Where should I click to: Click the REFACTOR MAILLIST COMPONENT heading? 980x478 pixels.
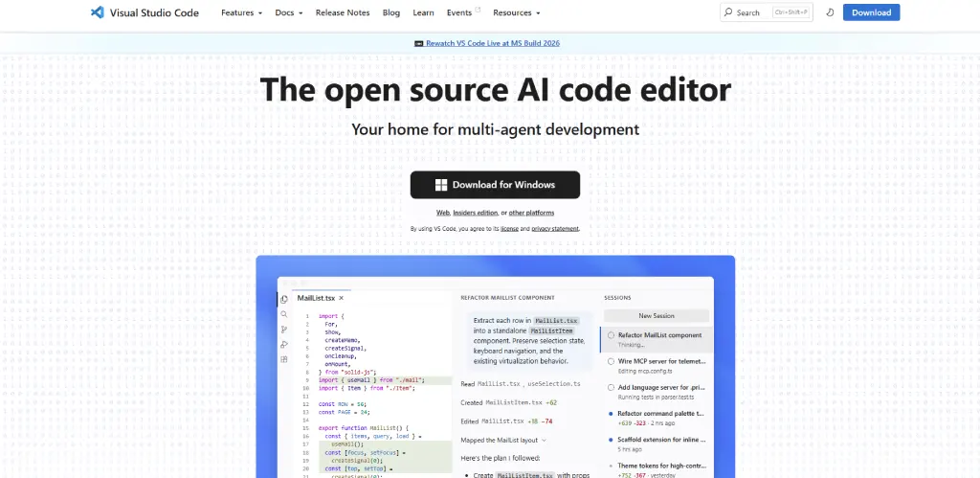click(x=507, y=298)
